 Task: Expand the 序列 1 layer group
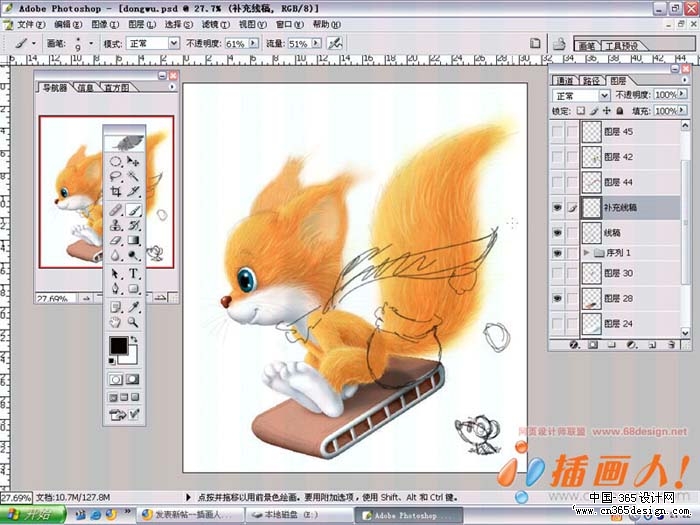click(x=587, y=253)
